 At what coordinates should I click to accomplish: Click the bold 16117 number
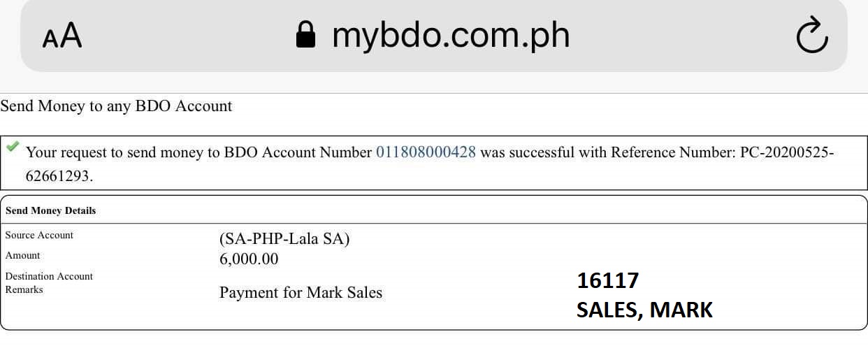pos(607,281)
